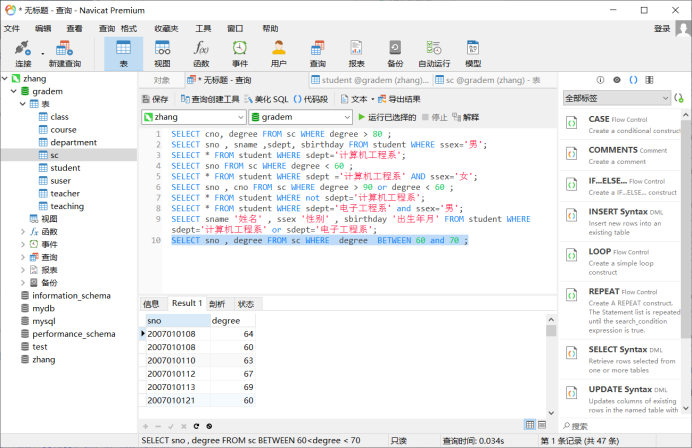The image size is (692, 448).
Task: Expand the Reports (报表) tree node
Action: (23, 270)
